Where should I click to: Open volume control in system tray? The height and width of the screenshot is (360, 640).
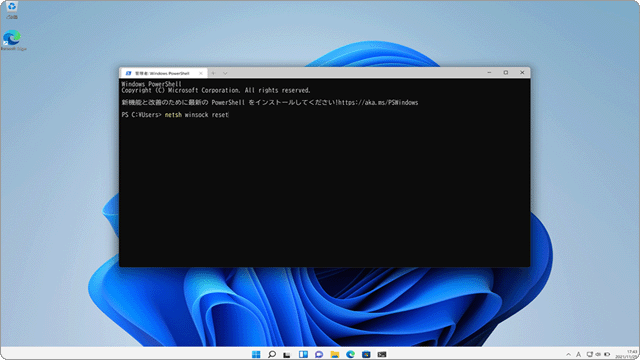pyautogui.click(x=598, y=355)
